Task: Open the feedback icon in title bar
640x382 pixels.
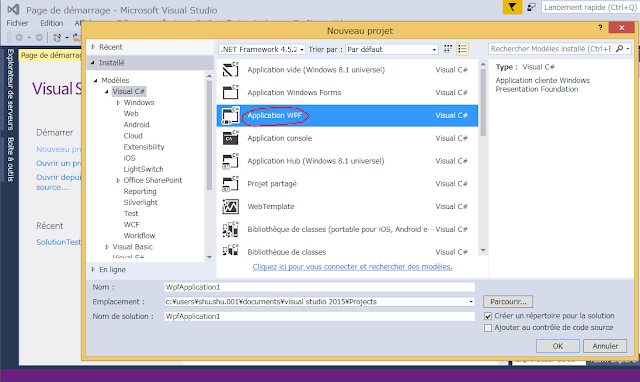Action: tap(531, 7)
